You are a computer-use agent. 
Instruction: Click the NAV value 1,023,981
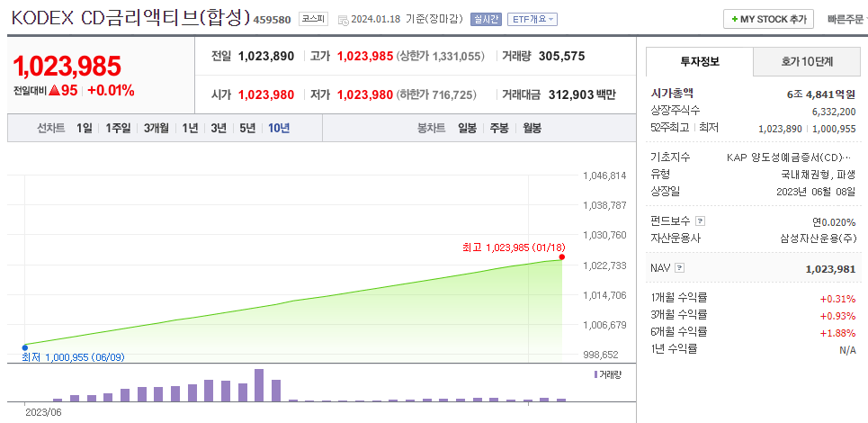pos(831,268)
